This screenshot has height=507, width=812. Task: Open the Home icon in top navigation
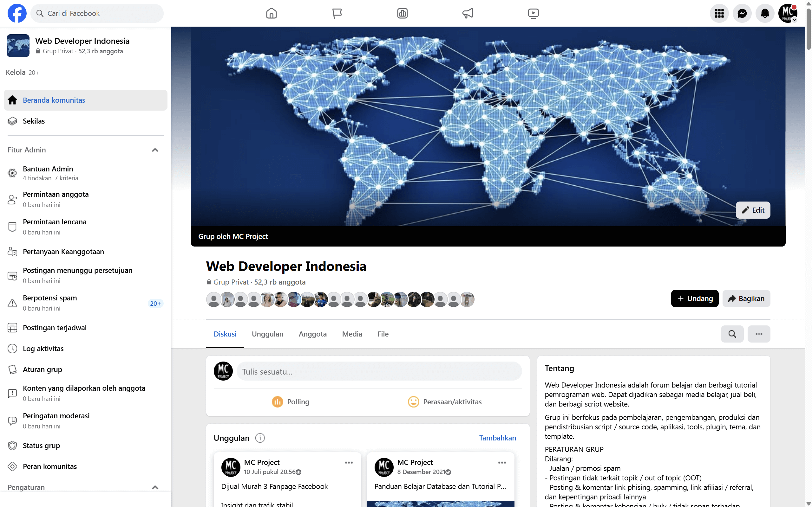pos(271,13)
